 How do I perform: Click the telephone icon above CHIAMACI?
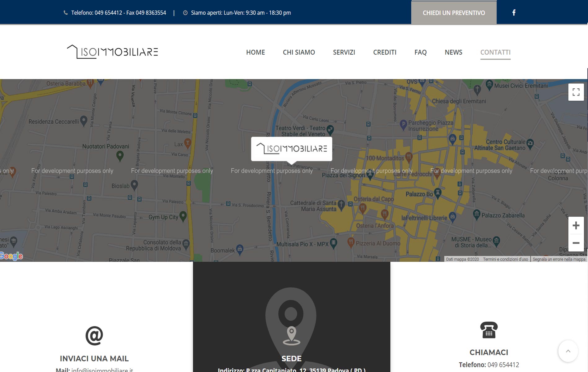pos(489,330)
